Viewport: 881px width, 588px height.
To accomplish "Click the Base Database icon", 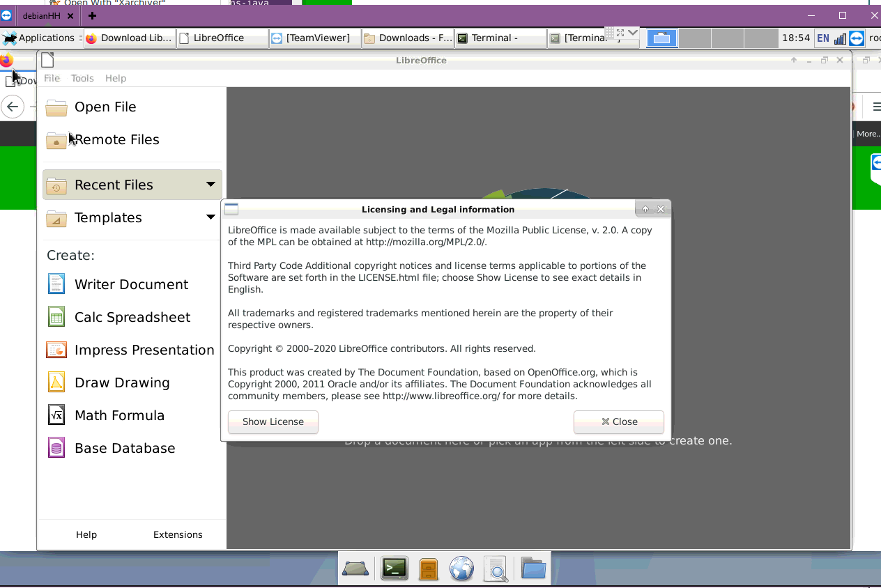I will [56, 448].
